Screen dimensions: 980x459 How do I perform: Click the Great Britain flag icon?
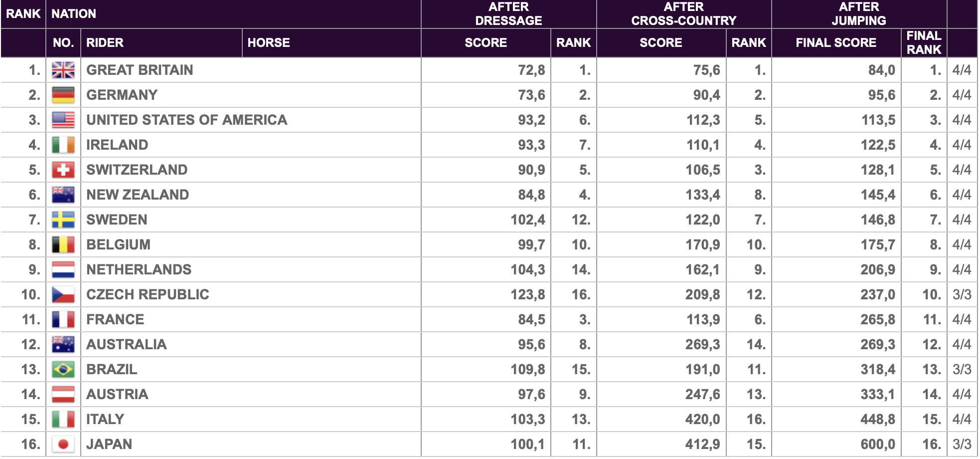(x=63, y=70)
